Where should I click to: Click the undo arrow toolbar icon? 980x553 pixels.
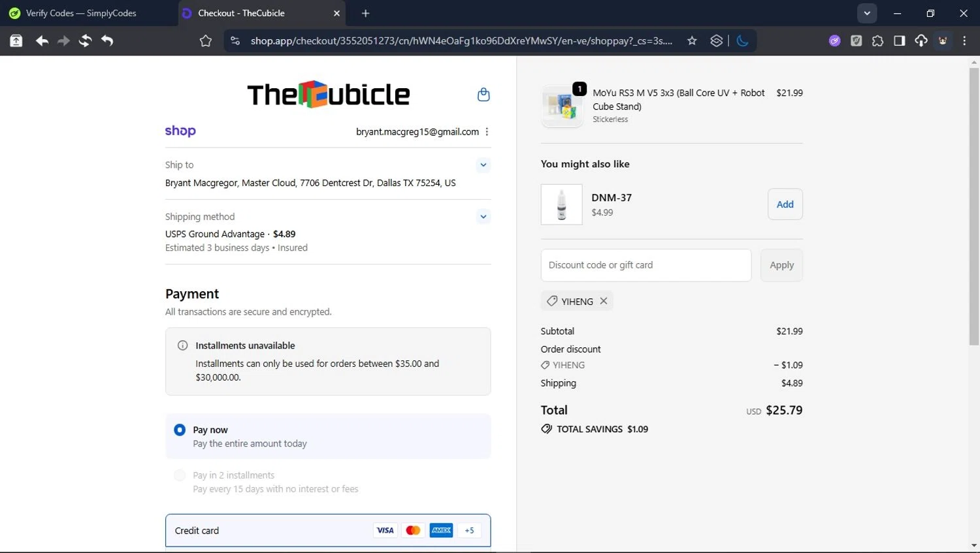[107, 40]
